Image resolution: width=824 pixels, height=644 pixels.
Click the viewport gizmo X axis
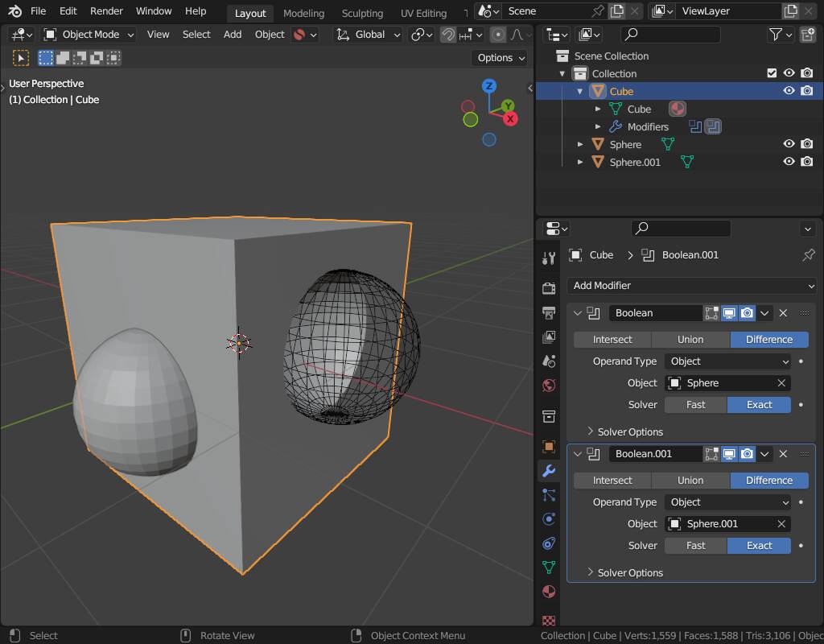(x=509, y=119)
